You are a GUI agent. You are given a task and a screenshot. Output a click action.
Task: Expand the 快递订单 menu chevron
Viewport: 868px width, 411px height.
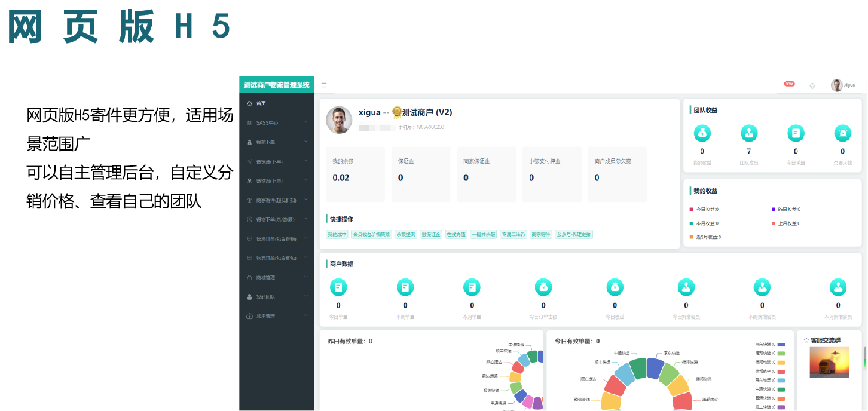306,238
